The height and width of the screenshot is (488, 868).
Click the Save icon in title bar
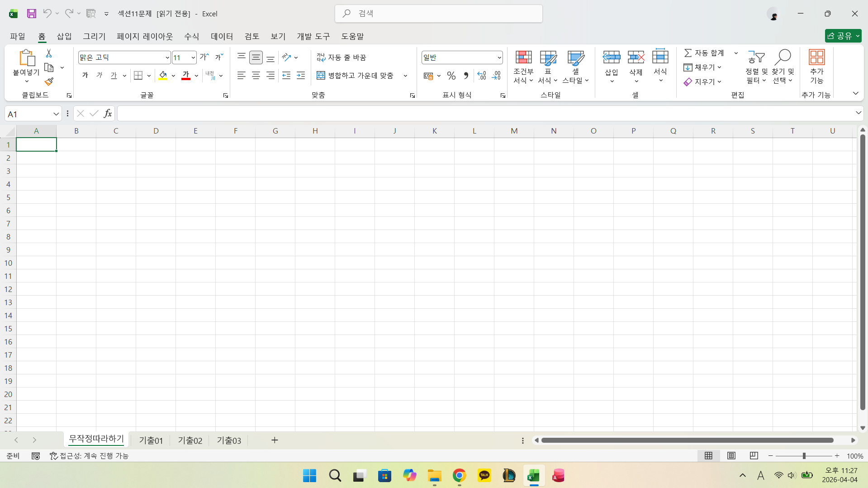tap(31, 14)
